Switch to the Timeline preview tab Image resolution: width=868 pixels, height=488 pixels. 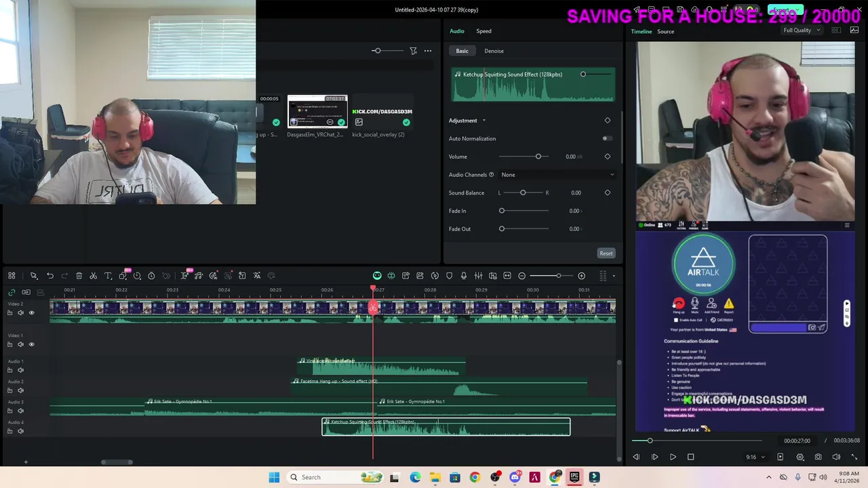pos(641,31)
